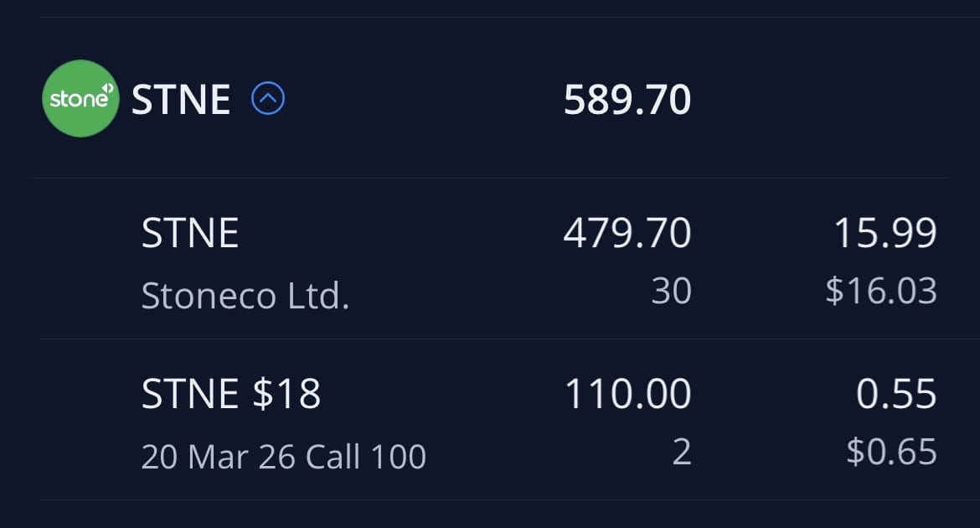Click the white arrow glyph on the Stone logo
The width and height of the screenshot is (980, 528).
106,89
